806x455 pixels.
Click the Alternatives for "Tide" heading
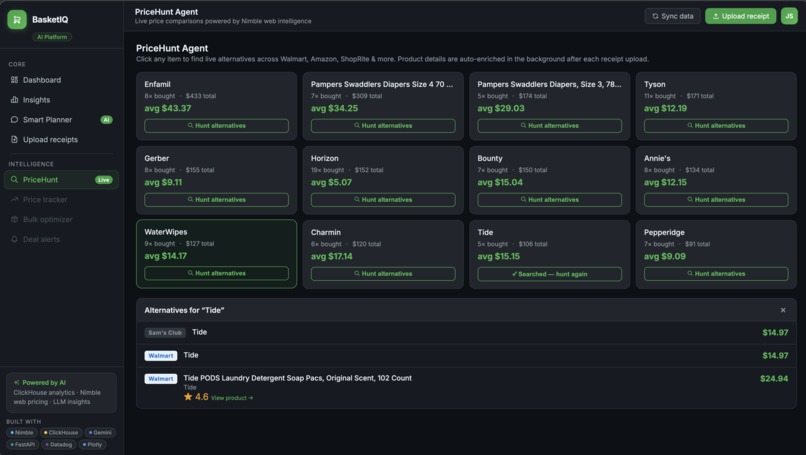point(184,310)
